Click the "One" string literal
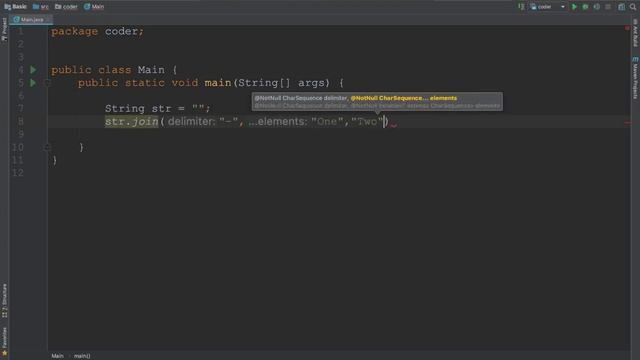The image size is (640, 360). pyautogui.click(x=327, y=121)
